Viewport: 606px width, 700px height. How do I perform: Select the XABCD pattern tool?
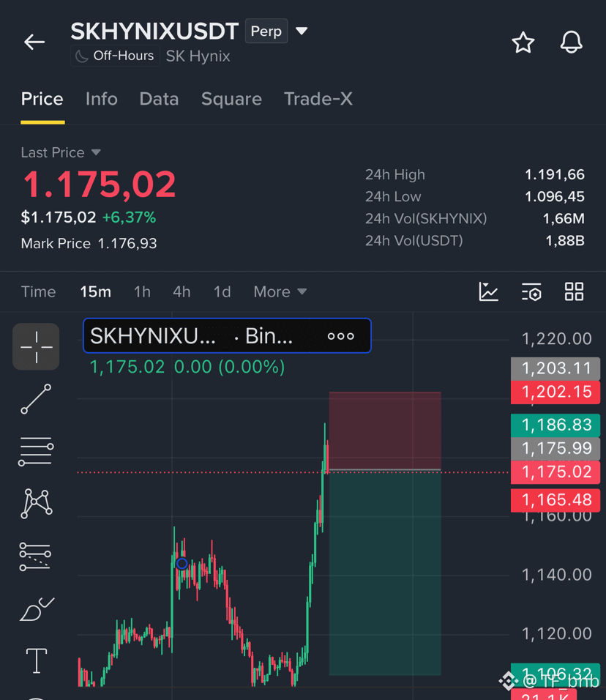click(x=36, y=503)
